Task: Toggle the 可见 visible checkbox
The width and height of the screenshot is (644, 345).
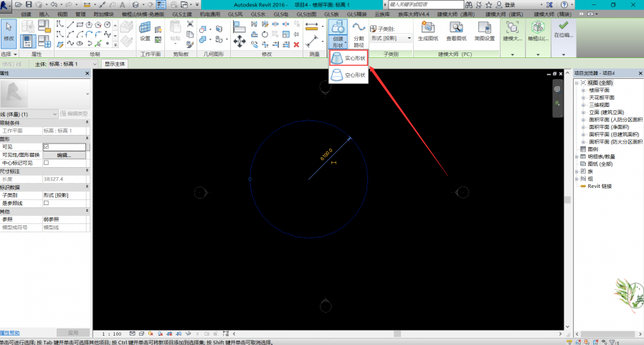Action: pos(46,146)
